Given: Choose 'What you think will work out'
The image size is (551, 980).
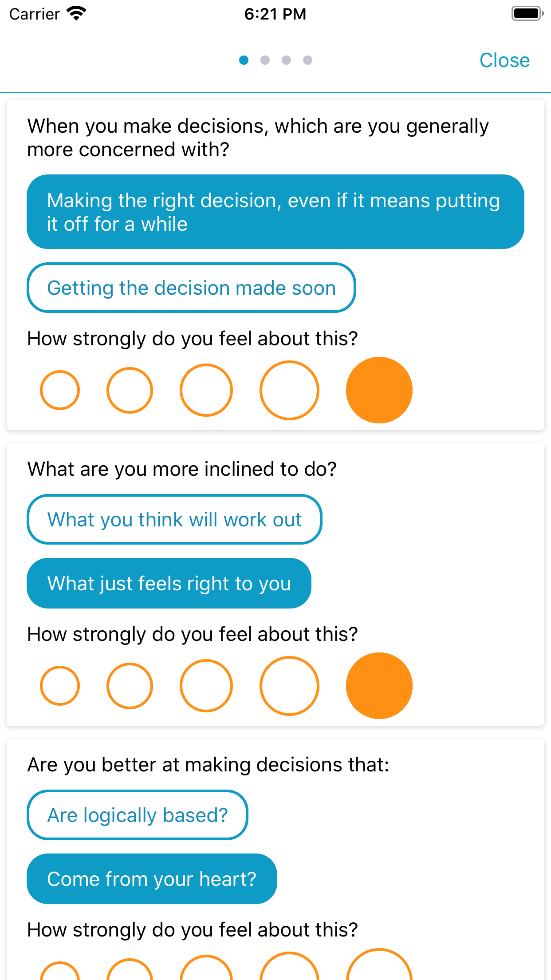Looking at the screenshot, I should pyautogui.click(x=174, y=519).
